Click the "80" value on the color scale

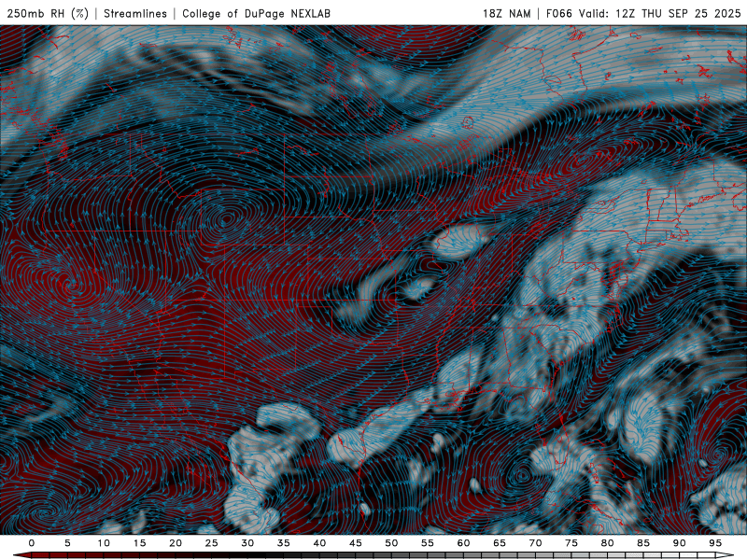608,543
